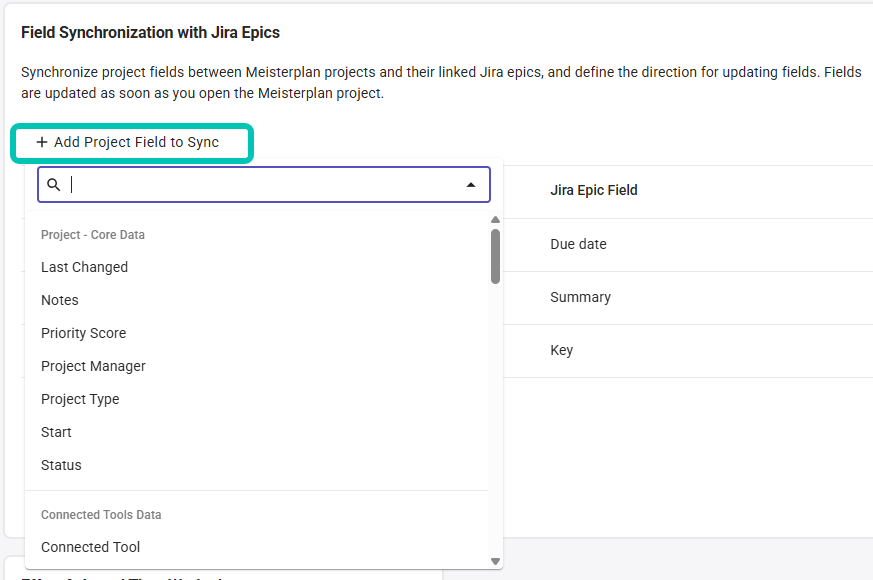Select the Status field option

[256, 465]
